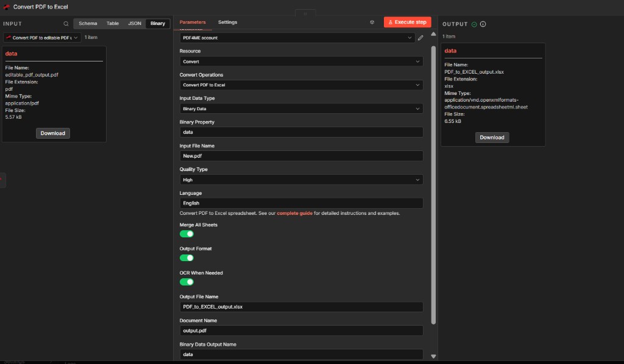Disable the Merge All Sheets toggle
Viewport: 624px width, 364px height.
click(x=186, y=234)
